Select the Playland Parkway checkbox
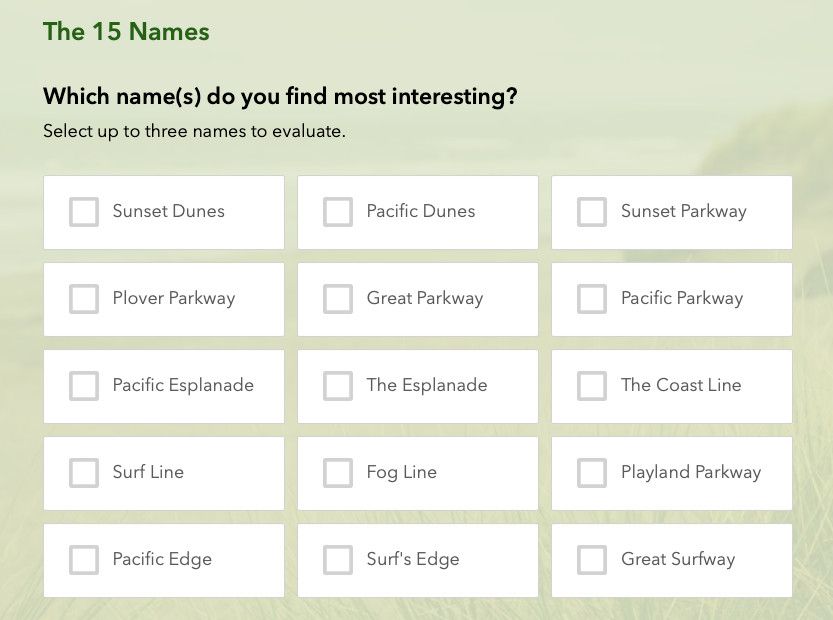Screen dimensions: 833x620 [592, 473]
